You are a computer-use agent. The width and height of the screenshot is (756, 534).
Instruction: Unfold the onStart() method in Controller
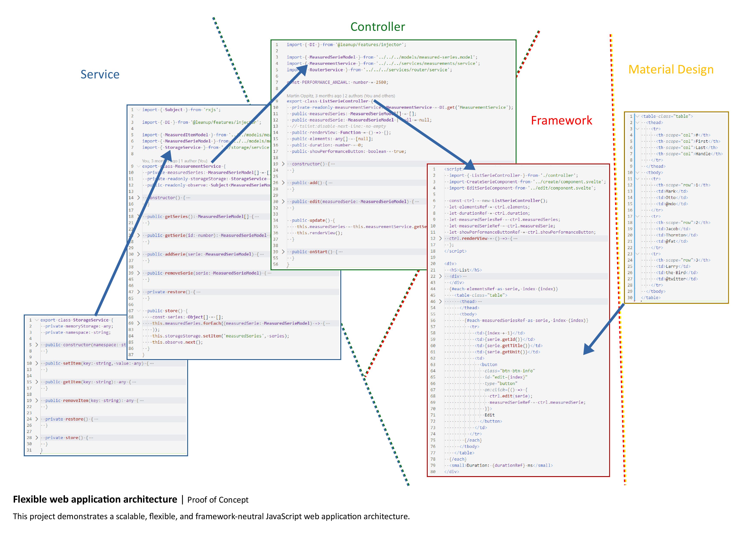point(283,252)
